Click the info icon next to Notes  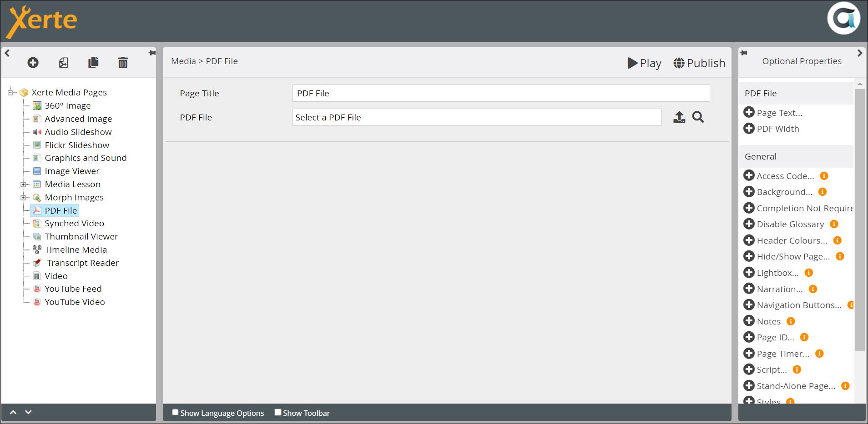[791, 321]
